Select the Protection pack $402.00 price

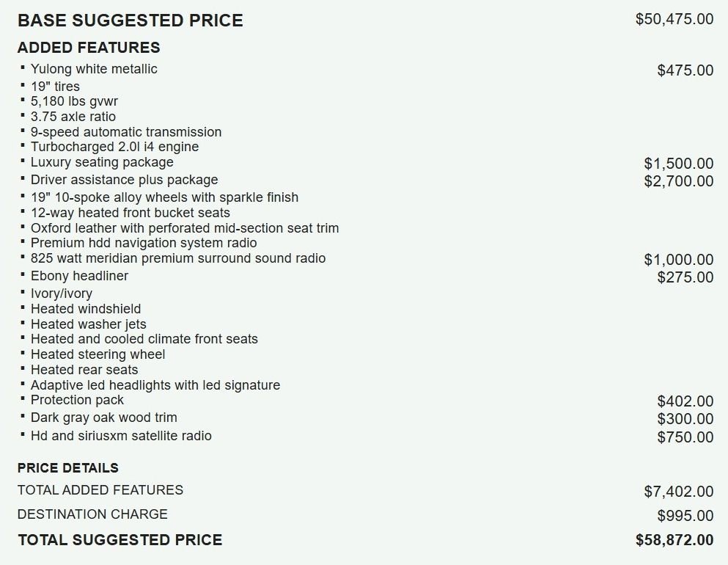tap(685, 401)
